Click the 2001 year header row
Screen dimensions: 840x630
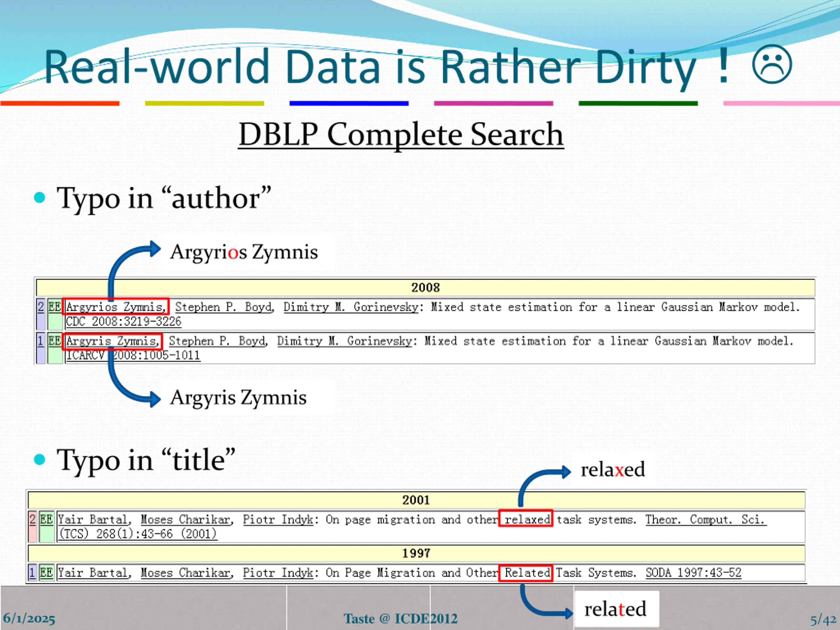tap(416, 500)
